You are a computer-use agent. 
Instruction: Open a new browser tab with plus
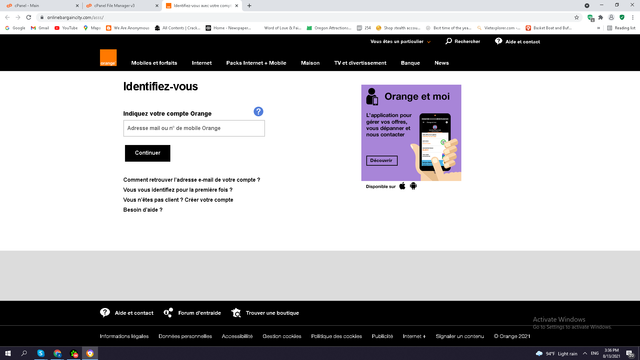click(x=249, y=6)
